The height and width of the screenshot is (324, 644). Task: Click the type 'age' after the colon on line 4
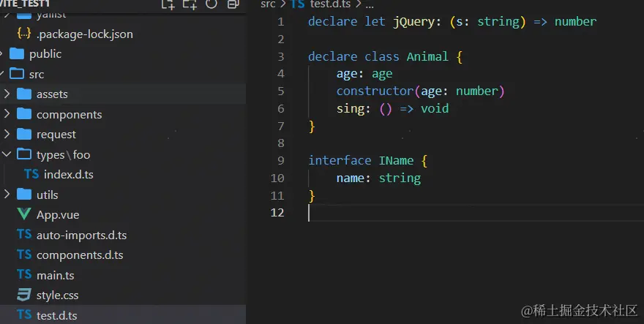382,75
